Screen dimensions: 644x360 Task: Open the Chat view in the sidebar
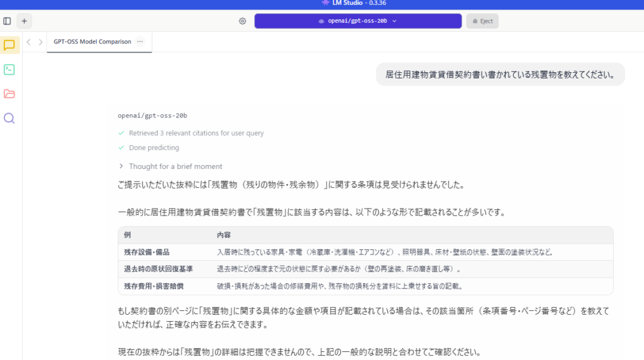coord(9,45)
